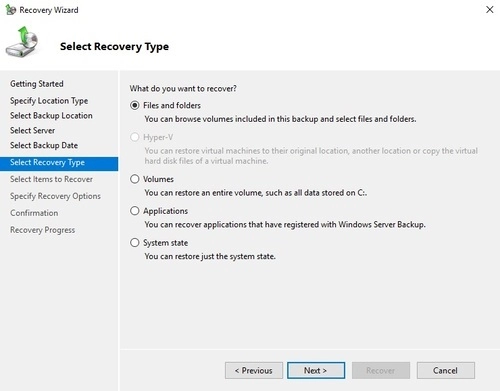Image resolution: width=500 pixels, height=391 pixels.
Task: Go to Specify Location Type step
Action: point(49,101)
